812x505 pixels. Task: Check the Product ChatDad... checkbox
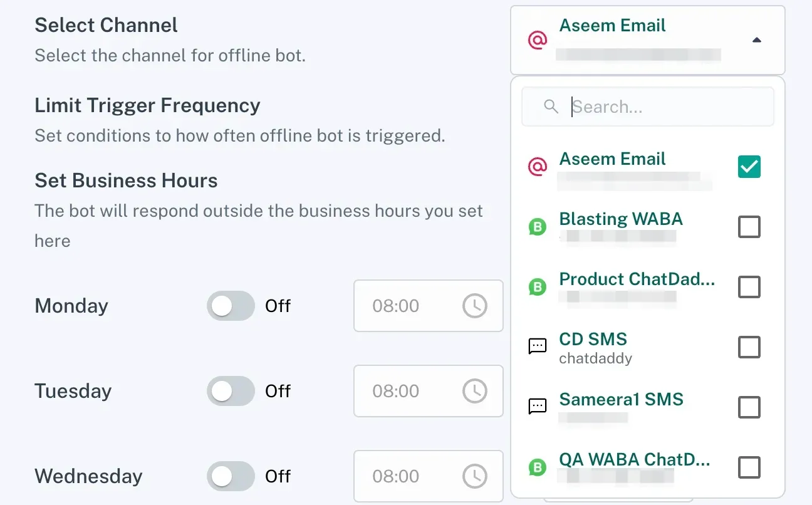pos(749,287)
